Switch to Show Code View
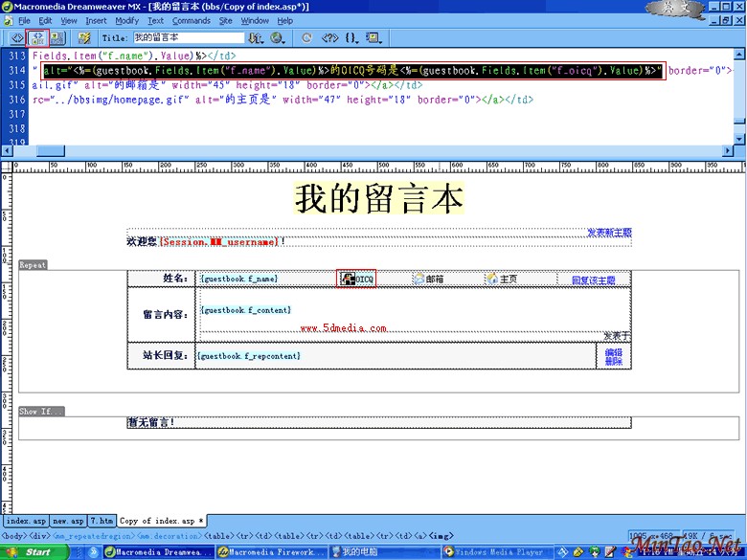The width and height of the screenshot is (747, 560). (x=17, y=37)
